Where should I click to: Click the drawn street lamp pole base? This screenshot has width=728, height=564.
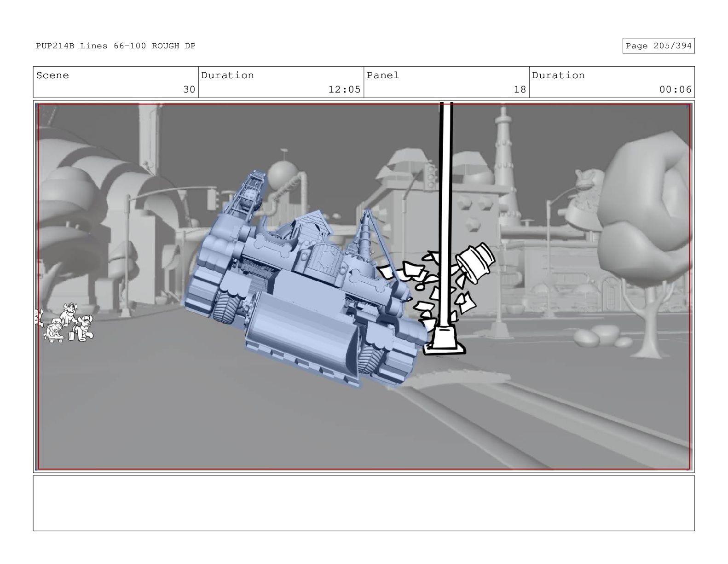pyautogui.click(x=444, y=341)
